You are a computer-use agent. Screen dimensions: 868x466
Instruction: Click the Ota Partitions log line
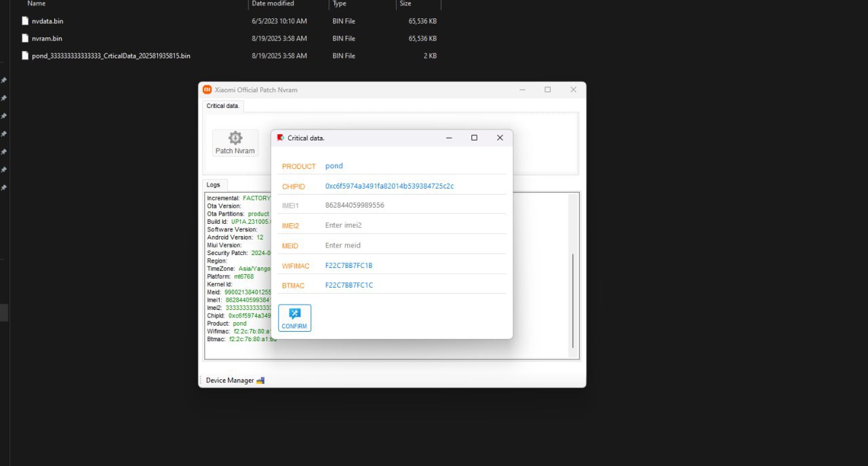[x=238, y=214]
